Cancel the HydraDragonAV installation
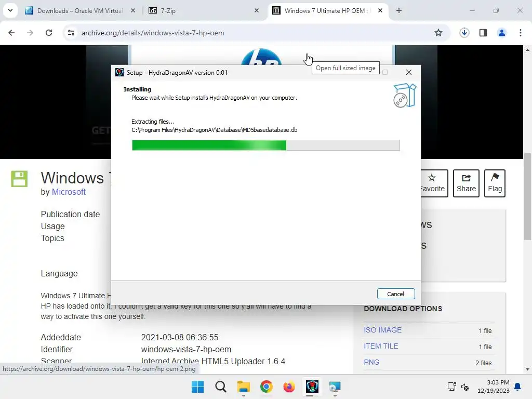532x399 pixels. [x=395, y=294]
